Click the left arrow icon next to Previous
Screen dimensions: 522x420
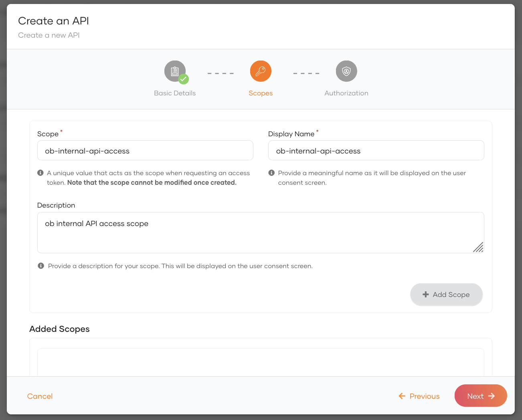tap(402, 396)
